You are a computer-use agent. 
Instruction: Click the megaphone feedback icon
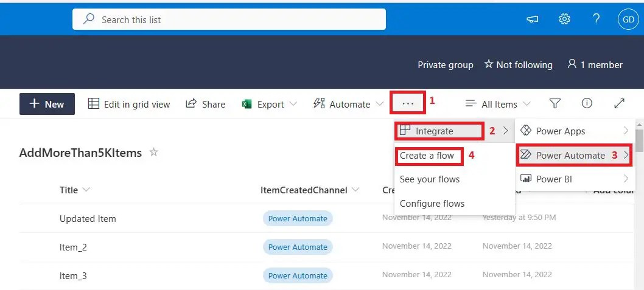point(532,19)
